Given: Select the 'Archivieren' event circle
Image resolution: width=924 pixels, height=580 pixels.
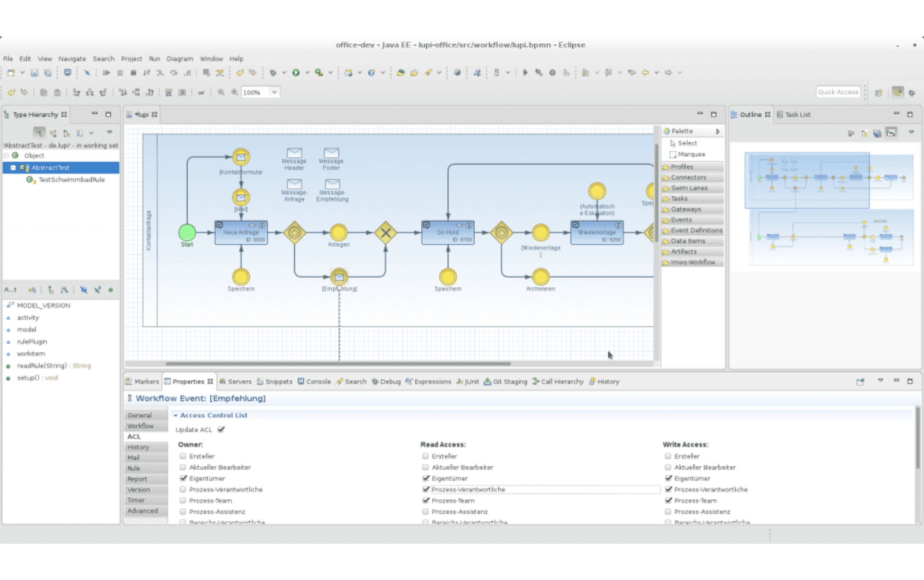Looking at the screenshot, I should click(541, 277).
